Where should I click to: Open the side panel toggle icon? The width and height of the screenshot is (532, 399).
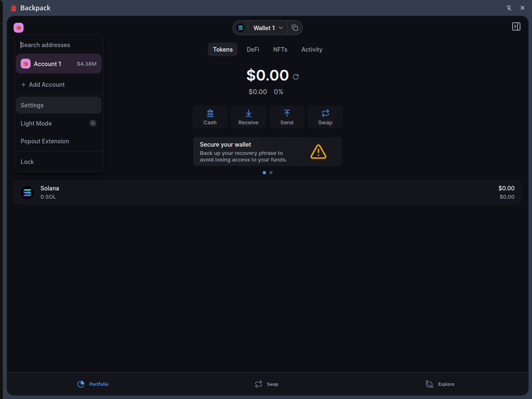tap(516, 26)
